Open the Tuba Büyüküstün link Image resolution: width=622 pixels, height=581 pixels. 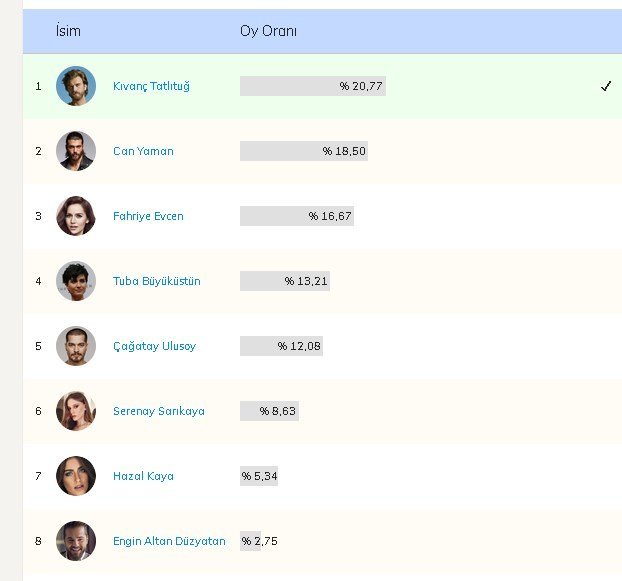click(156, 281)
